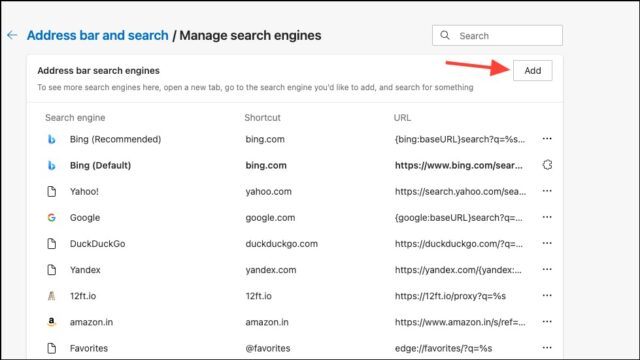This screenshot has width=640, height=360.
Task: Click the Yahoo! page icon
Action: pos(51,191)
